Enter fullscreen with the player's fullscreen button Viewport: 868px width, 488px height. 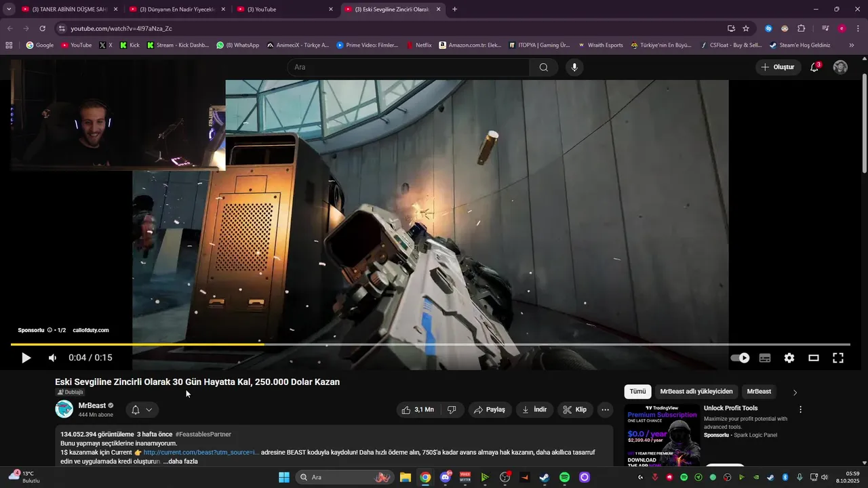838,358
